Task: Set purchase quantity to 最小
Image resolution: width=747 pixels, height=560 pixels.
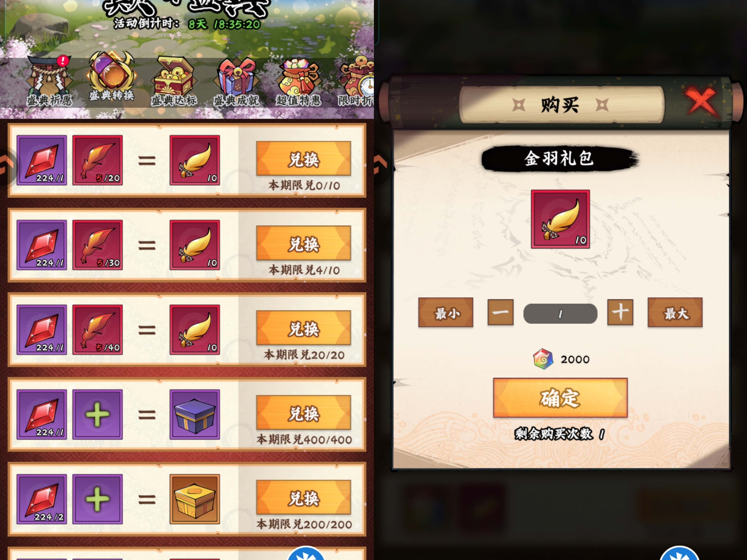Action: (x=446, y=313)
